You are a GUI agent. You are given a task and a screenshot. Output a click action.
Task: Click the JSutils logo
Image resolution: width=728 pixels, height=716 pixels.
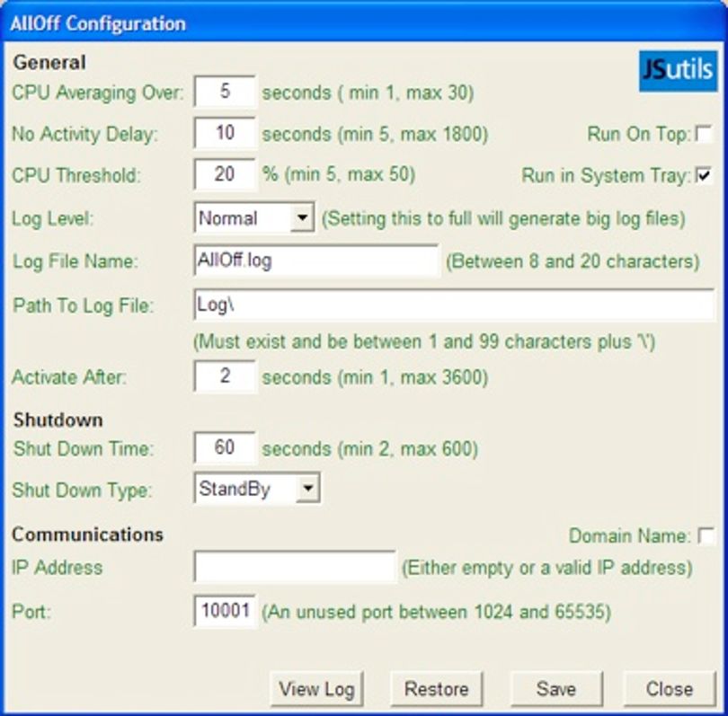click(678, 71)
